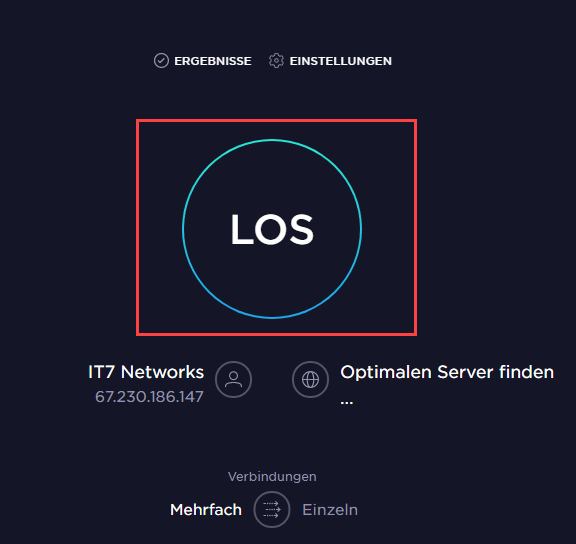
Task: Toggle connection type via the Verbindungen switch
Action: point(272,509)
